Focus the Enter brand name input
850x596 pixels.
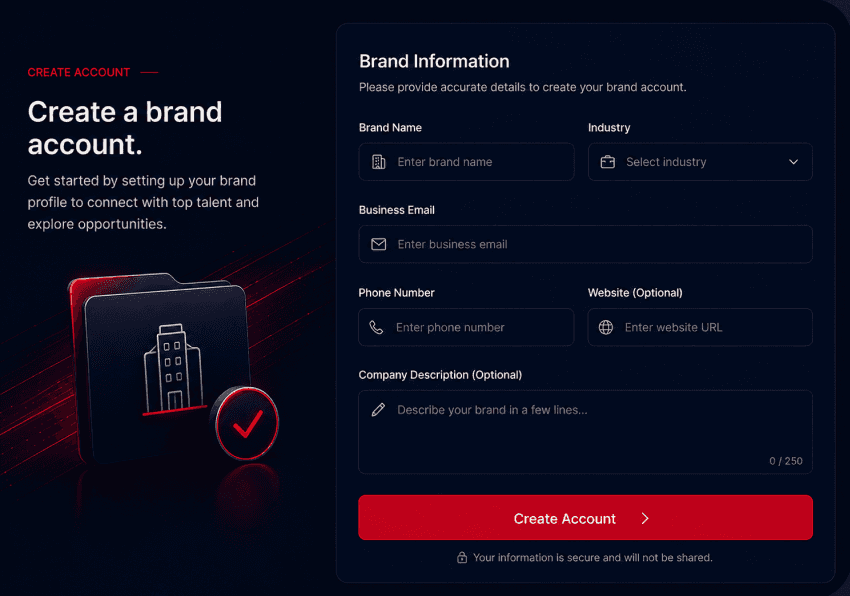pos(466,162)
